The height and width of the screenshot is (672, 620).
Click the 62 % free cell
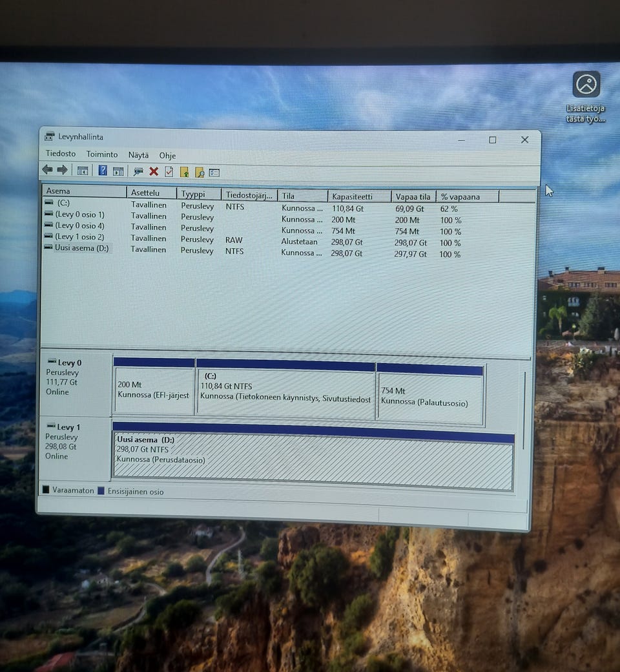[x=449, y=209]
